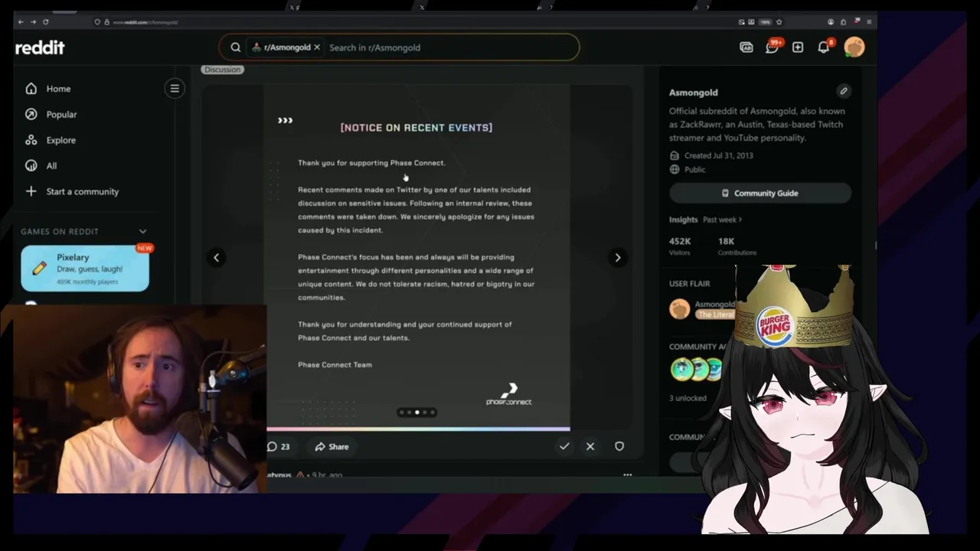Open the Reddit advertise icon
This screenshot has height=551, width=980.
746,47
